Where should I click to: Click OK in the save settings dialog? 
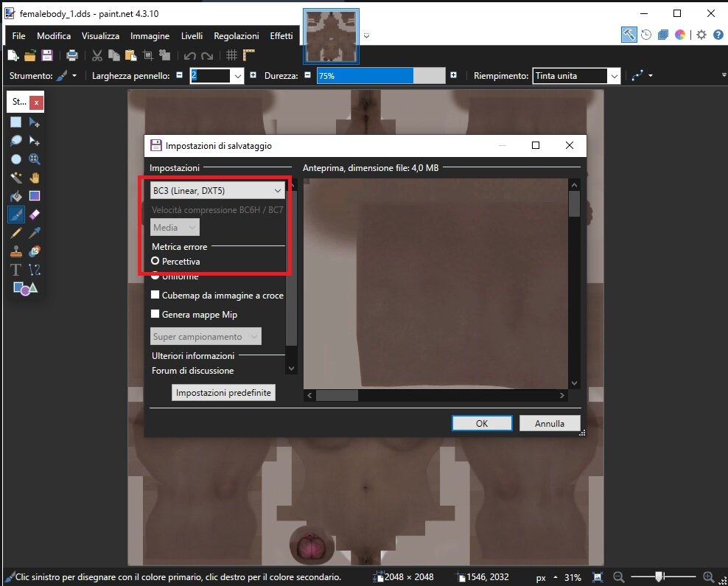[482, 424]
